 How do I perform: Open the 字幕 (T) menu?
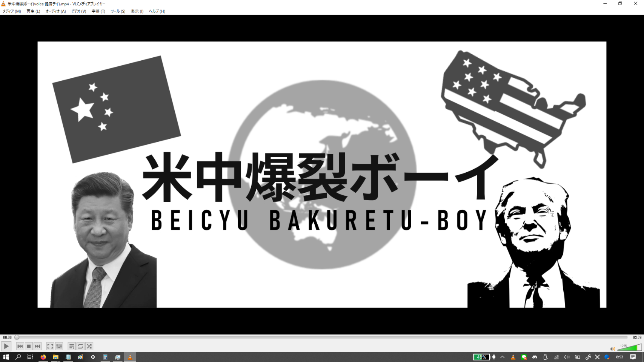(98, 11)
